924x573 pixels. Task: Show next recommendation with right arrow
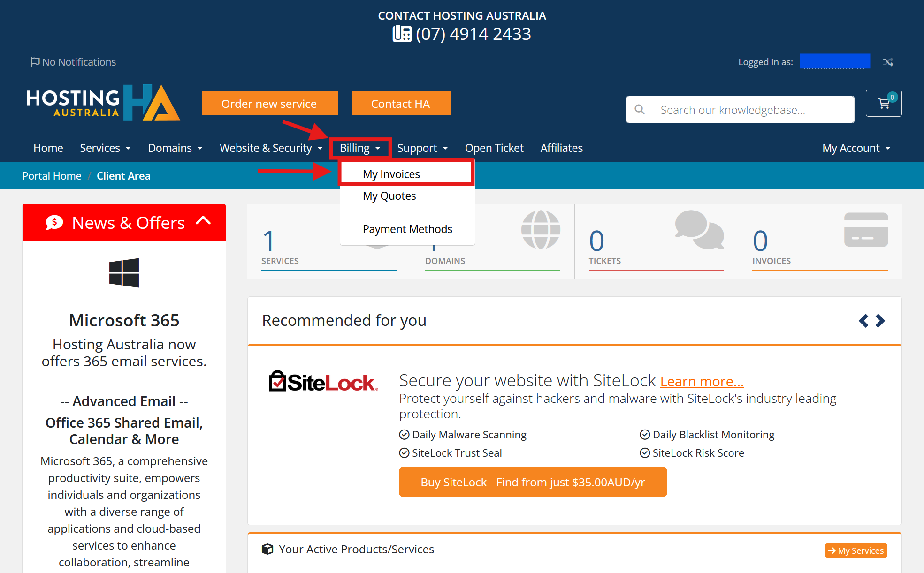coord(880,321)
